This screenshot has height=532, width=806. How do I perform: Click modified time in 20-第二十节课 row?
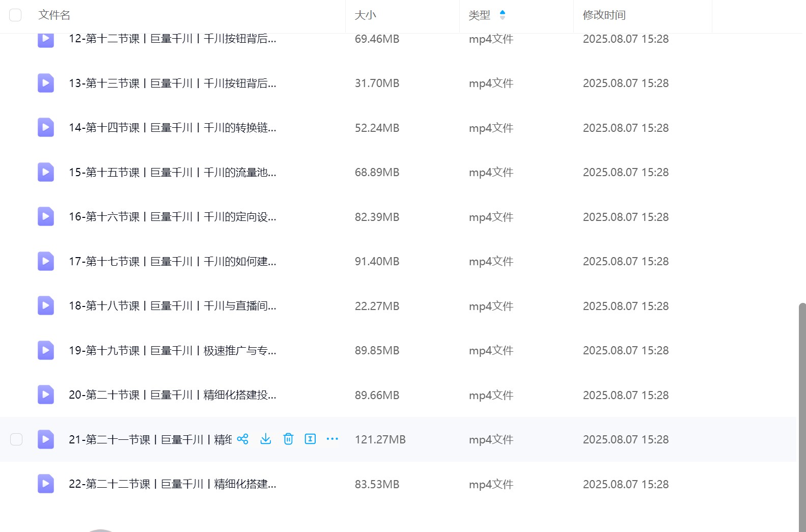[x=626, y=395]
